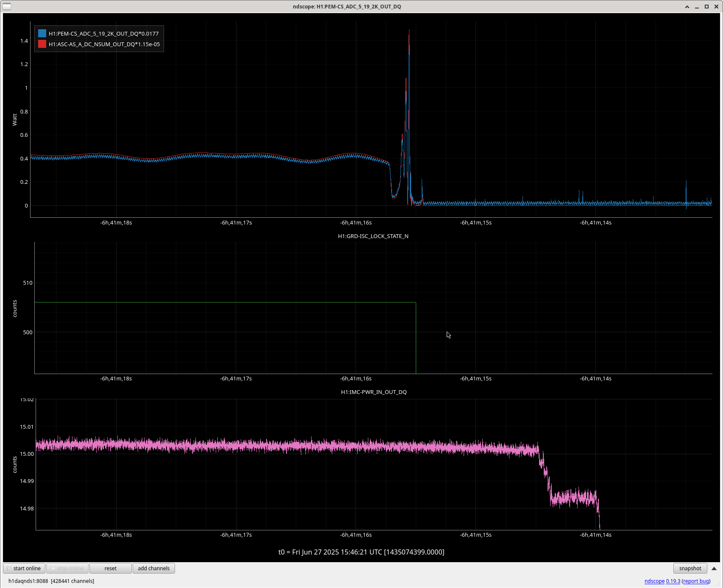Click the start online button
723x588 pixels.
tap(24, 568)
